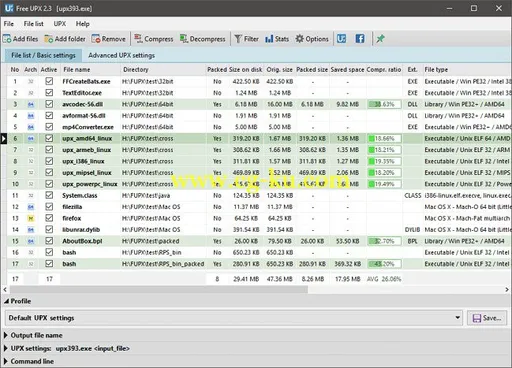Collapse the Profile section
Screen dimensions: 512x368
[x=6, y=301]
